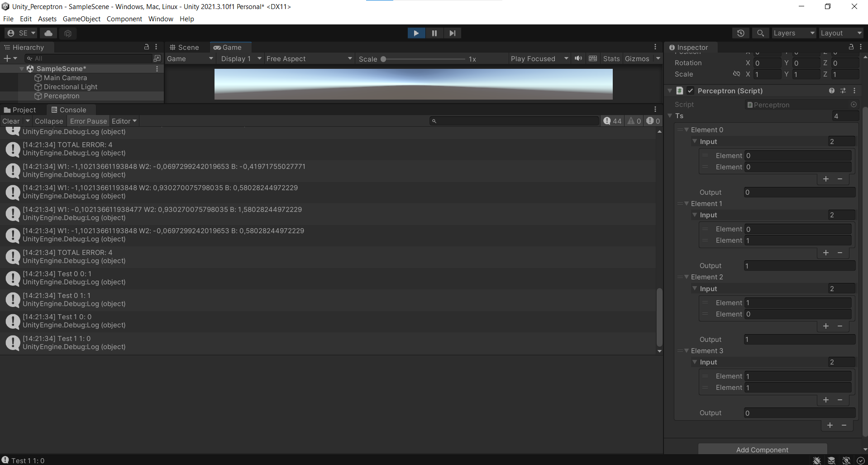Select the Play button to run the scene
The width and height of the screenshot is (868, 465).
click(416, 33)
